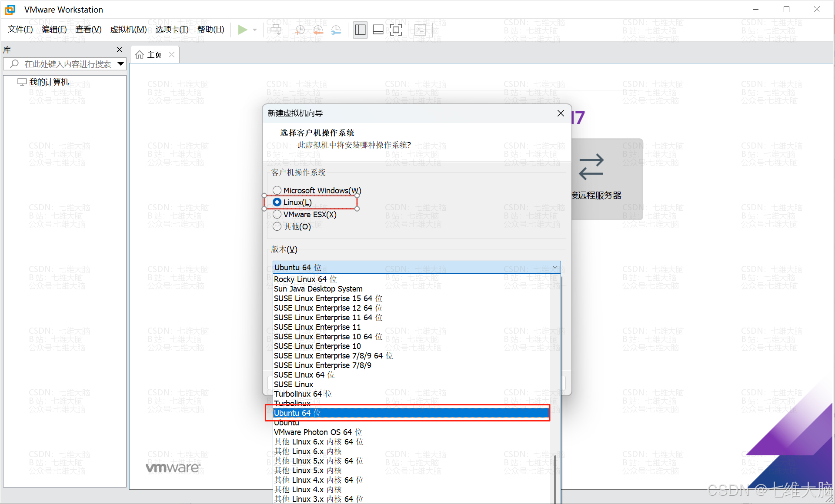Click the revert snapshot icon

[x=318, y=30]
